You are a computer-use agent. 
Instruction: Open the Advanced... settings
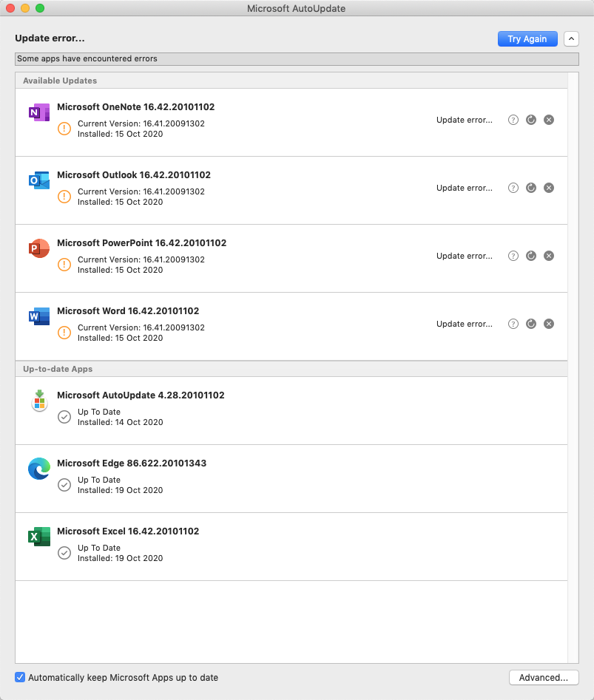tap(544, 677)
